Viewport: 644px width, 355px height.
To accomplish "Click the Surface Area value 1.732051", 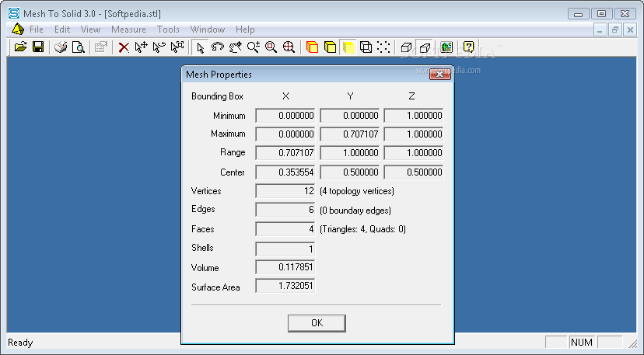I will coord(285,286).
